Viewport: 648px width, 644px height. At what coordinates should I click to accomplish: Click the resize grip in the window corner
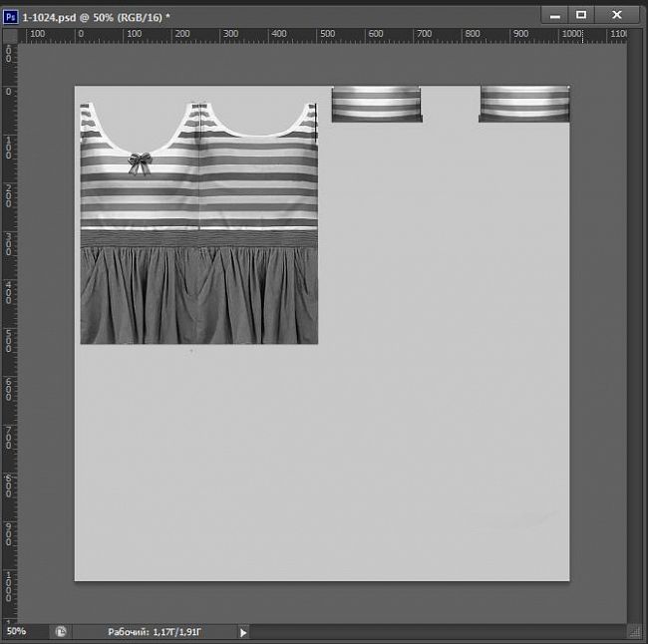pos(634,631)
